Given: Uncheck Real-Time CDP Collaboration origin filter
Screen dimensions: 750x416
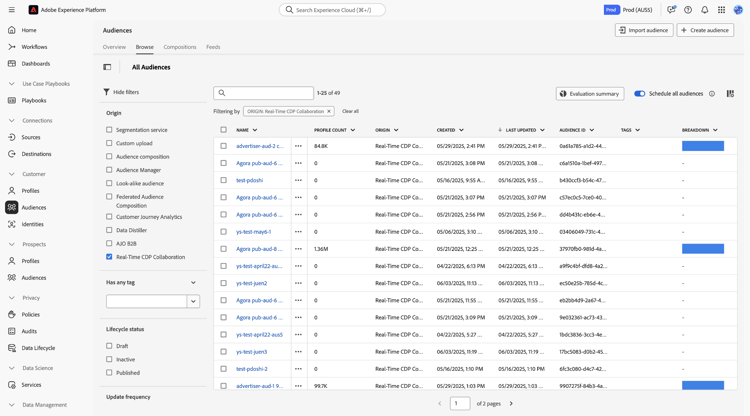Looking at the screenshot, I should [x=110, y=257].
